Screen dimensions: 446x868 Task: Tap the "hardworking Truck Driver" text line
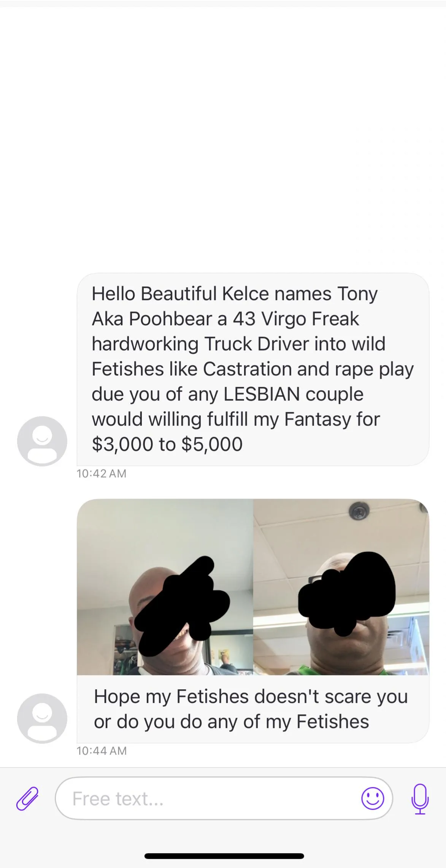238,344
